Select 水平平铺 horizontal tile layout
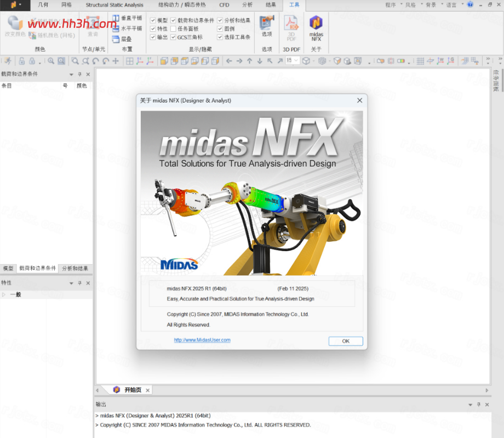The image size is (504, 438). click(x=127, y=29)
